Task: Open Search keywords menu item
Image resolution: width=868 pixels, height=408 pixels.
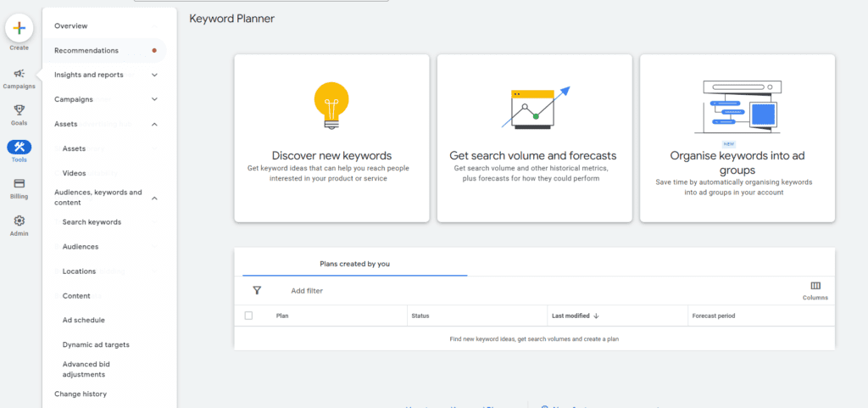Action: 92,222
